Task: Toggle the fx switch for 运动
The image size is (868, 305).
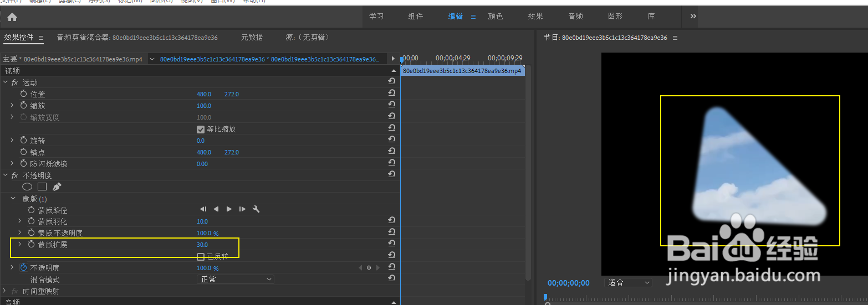Action: click(15, 82)
